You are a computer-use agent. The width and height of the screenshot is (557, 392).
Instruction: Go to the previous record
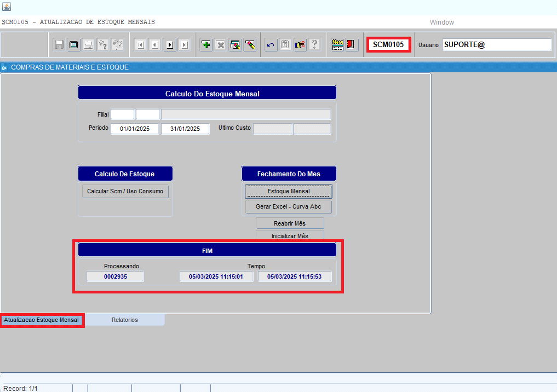[155, 45]
